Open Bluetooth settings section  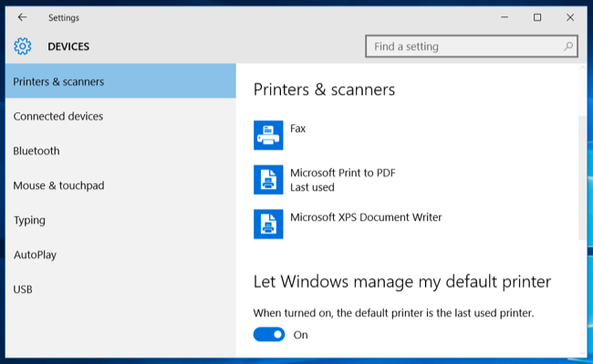(x=120, y=151)
